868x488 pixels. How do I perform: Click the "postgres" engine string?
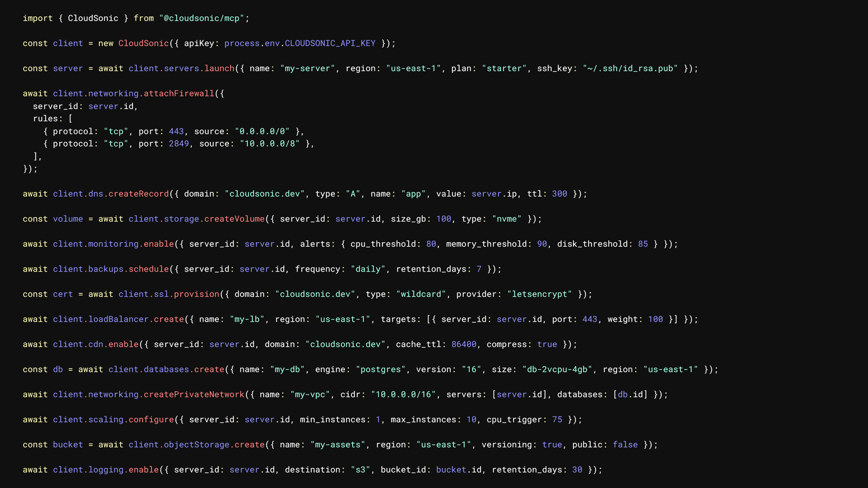point(381,369)
